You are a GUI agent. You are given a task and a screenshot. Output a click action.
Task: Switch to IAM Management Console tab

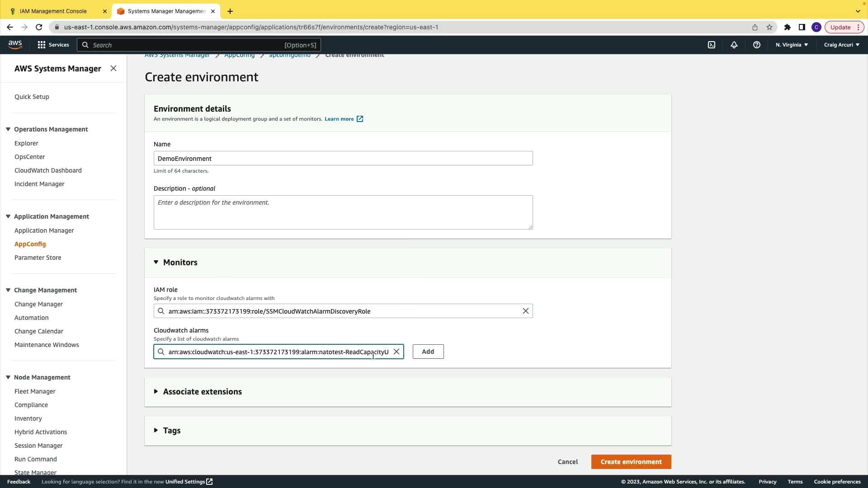click(53, 11)
